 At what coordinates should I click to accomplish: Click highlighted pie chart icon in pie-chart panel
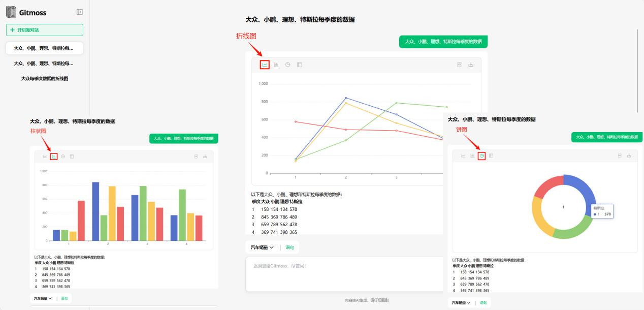tap(481, 156)
